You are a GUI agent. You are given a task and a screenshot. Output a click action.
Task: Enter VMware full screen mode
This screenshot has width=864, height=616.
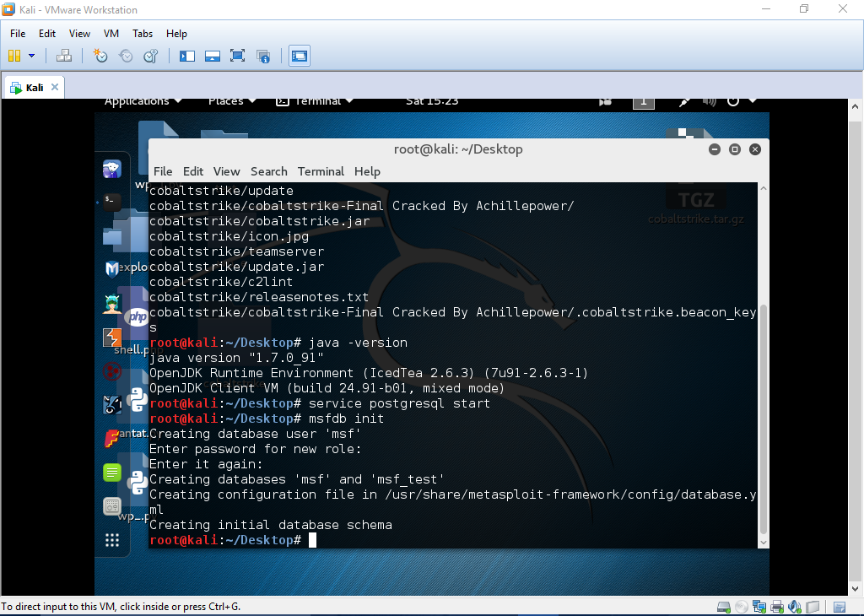tap(237, 56)
